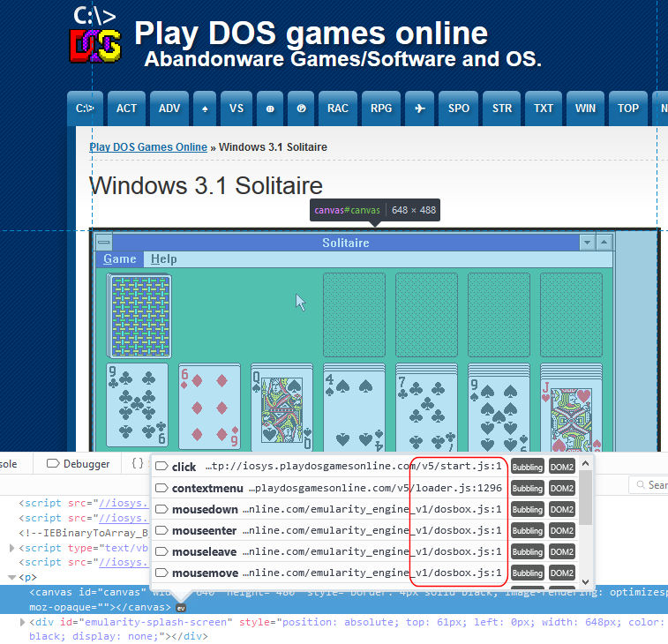Image resolution: width=668 pixels, height=644 pixels.
Task: Select the 7 of clubs card
Action: click(427, 412)
